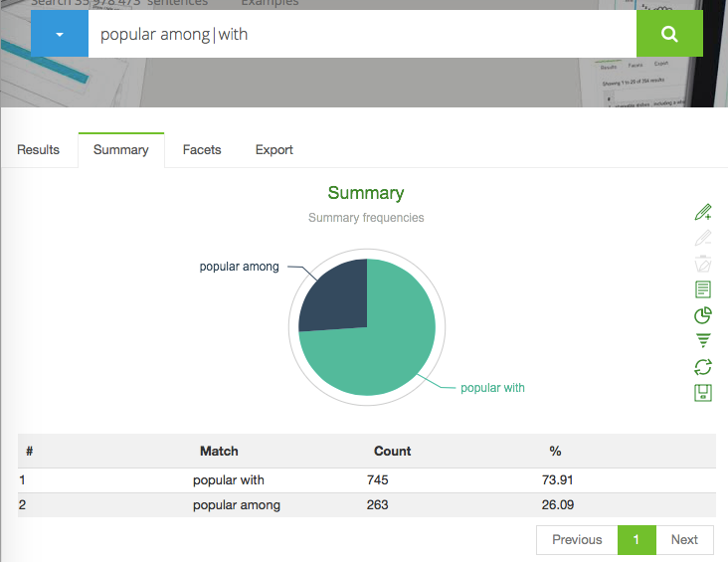Click the funnel filter icon
The width and height of the screenshot is (728, 562).
(x=703, y=341)
